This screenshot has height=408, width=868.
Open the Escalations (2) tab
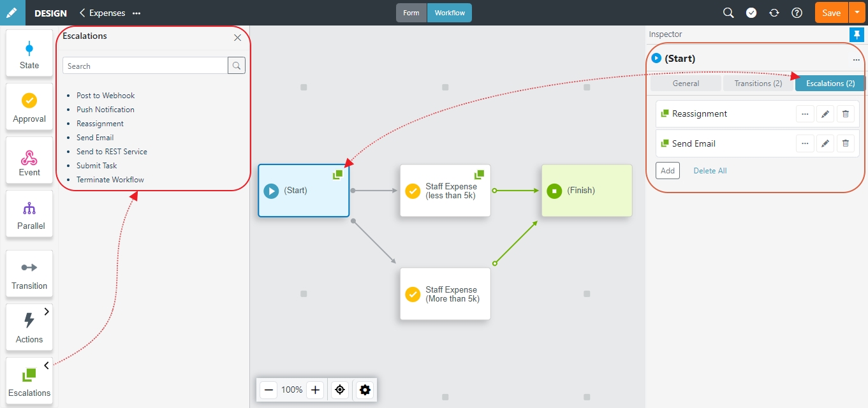[x=830, y=84]
